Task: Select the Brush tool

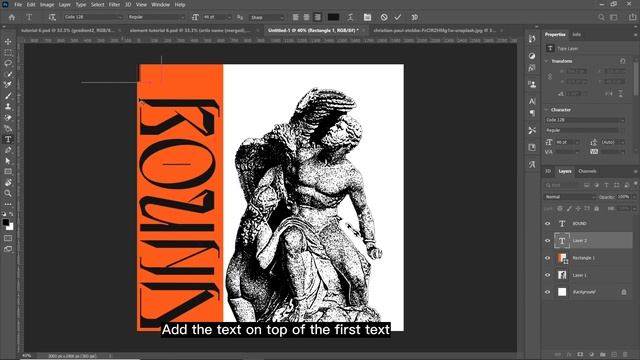Action: [8, 96]
